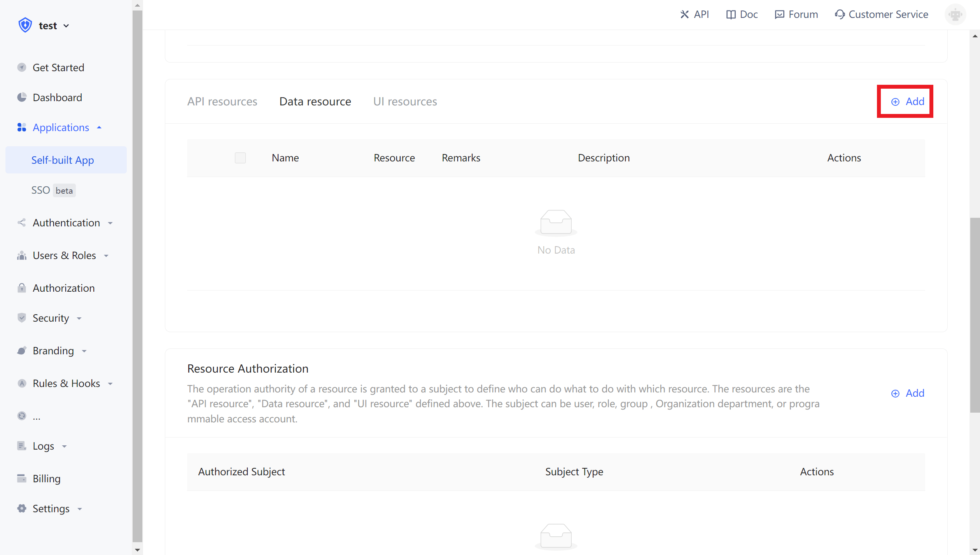
Task: Click the shield logo icon next to test
Action: point(25,25)
